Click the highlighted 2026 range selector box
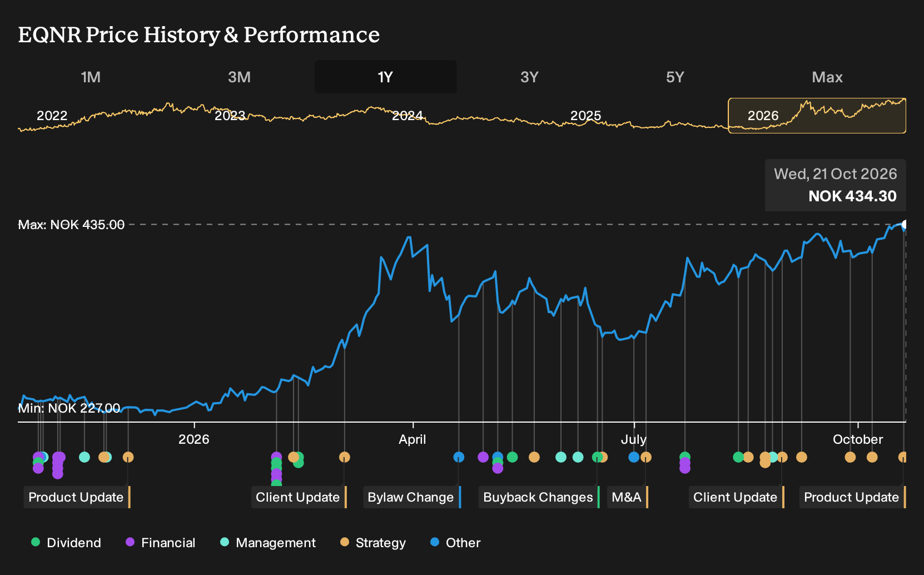924x575 pixels. (817, 116)
